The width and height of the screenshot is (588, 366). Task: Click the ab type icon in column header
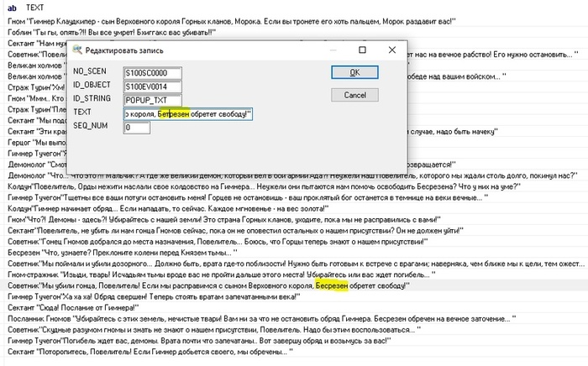click(12, 8)
